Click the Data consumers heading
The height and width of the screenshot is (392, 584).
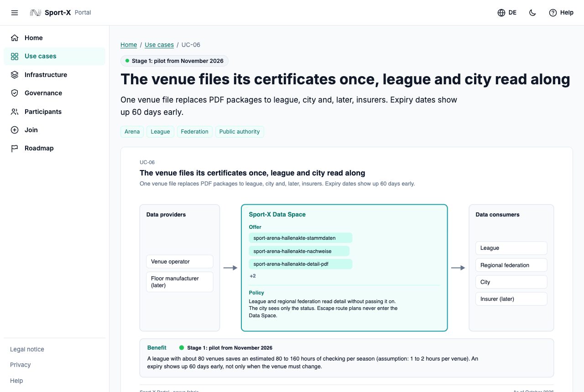click(497, 215)
